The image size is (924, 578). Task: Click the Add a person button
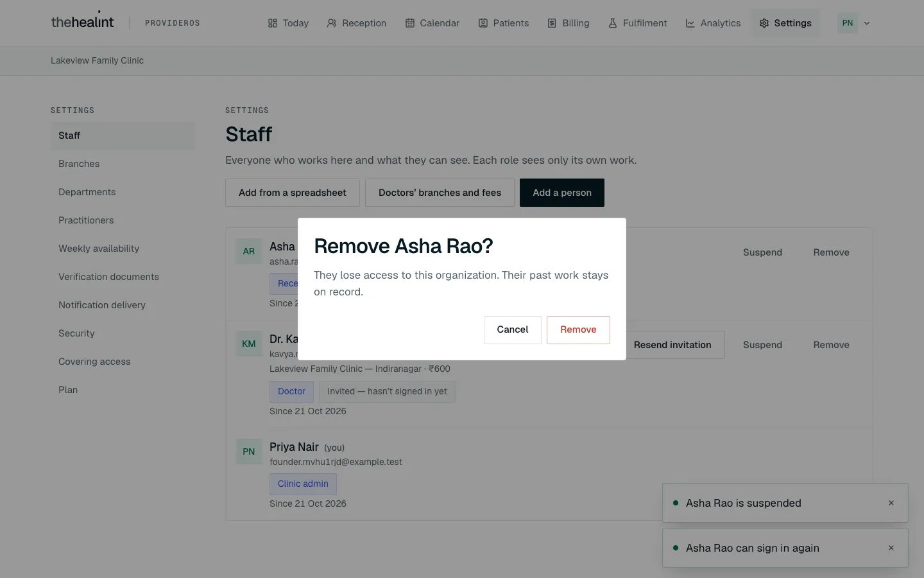tap(562, 193)
